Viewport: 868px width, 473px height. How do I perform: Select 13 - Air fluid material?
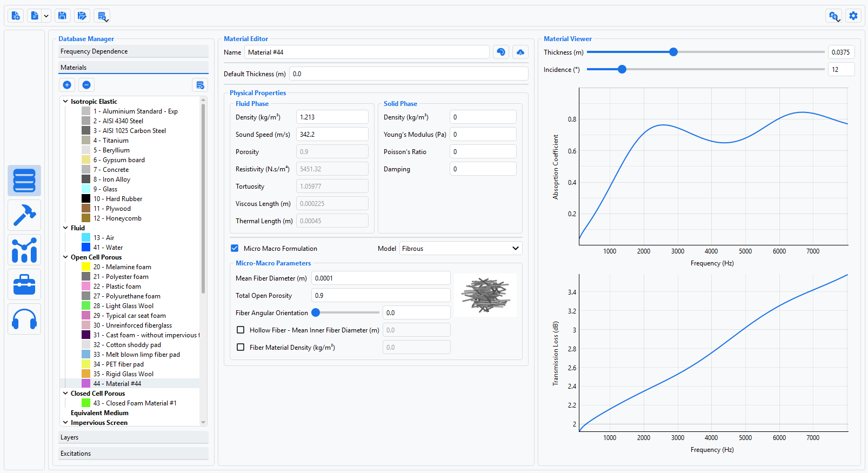pos(104,237)
